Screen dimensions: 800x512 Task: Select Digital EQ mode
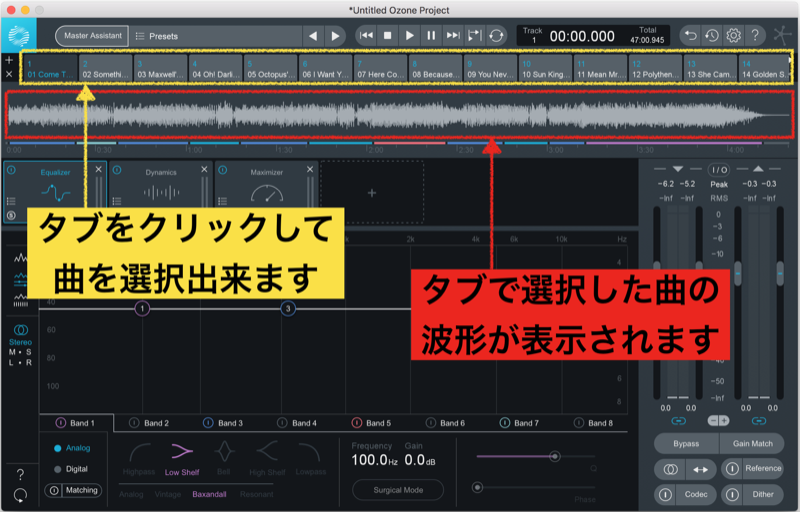(71, 469)
